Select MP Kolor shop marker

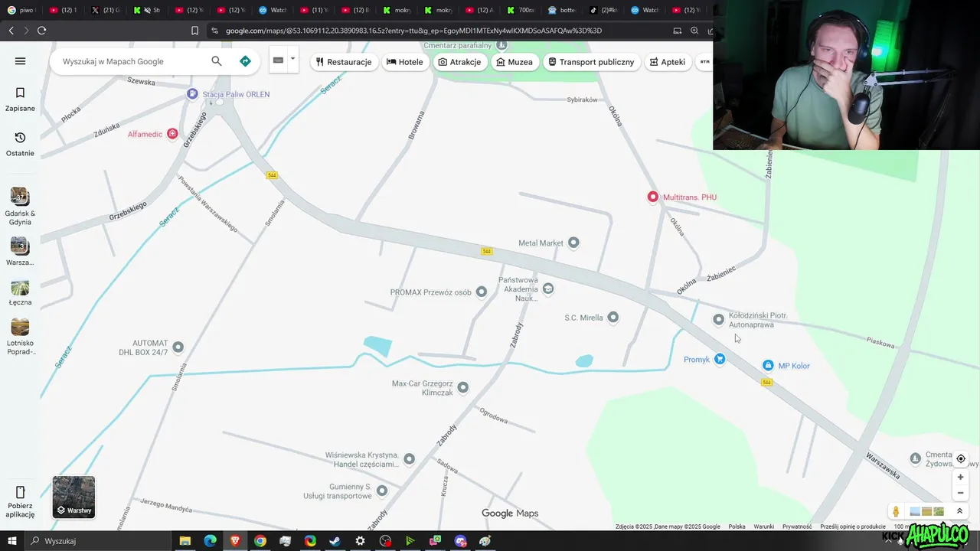pos(768,365)
